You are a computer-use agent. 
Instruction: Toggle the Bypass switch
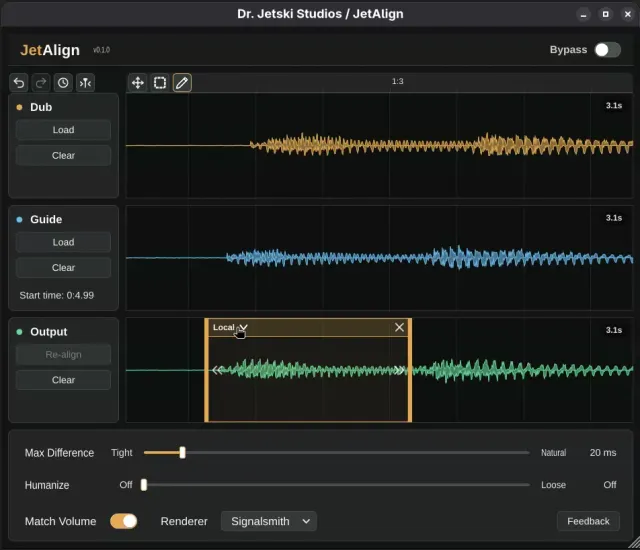click(607, 50)
